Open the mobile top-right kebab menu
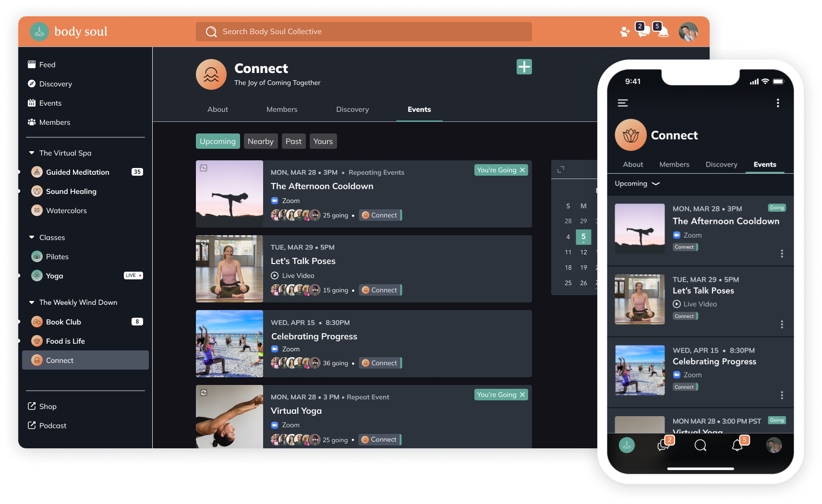This screenshot has height=504, width=822. click(778, 103)
